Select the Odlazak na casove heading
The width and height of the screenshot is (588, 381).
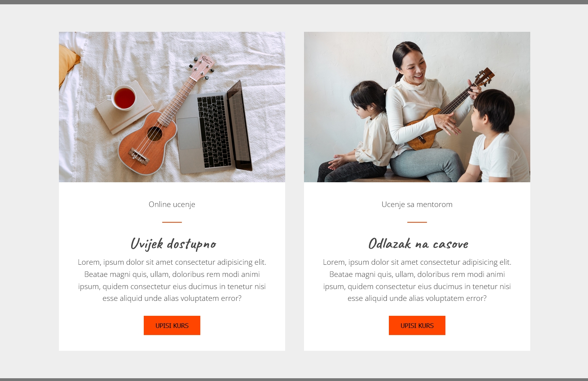coord(418,244)
